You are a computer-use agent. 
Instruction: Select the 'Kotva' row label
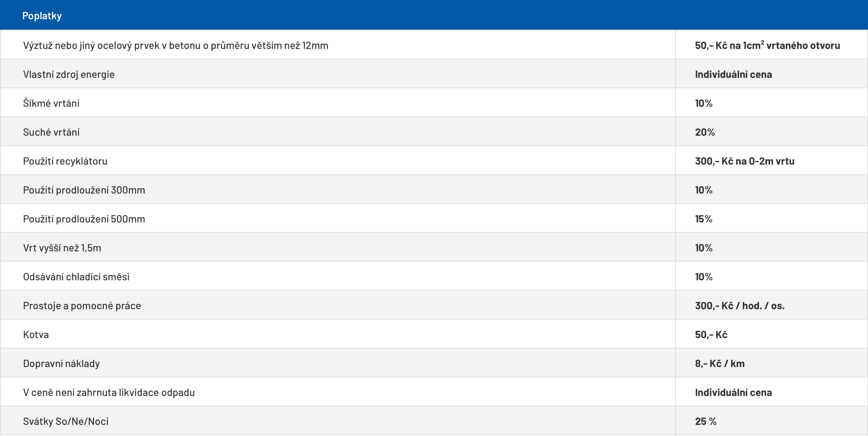[x=36, y=335]
